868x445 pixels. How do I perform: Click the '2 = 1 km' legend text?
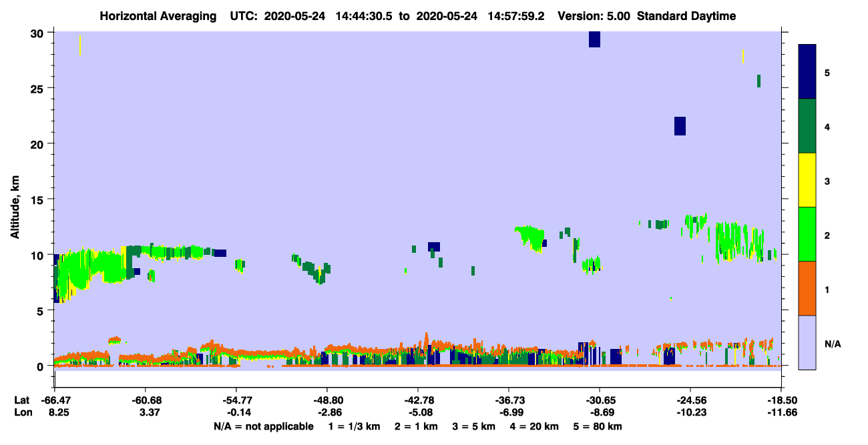(416, 426)
